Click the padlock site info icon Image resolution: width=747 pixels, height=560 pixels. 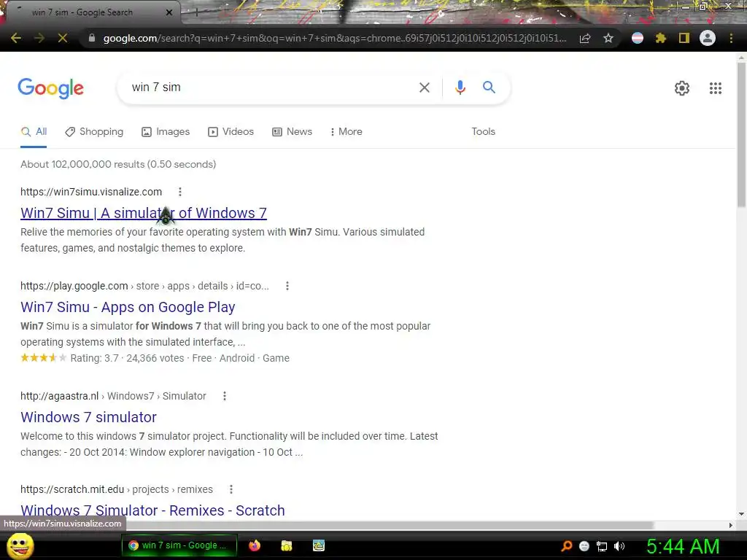pos(92,38)
